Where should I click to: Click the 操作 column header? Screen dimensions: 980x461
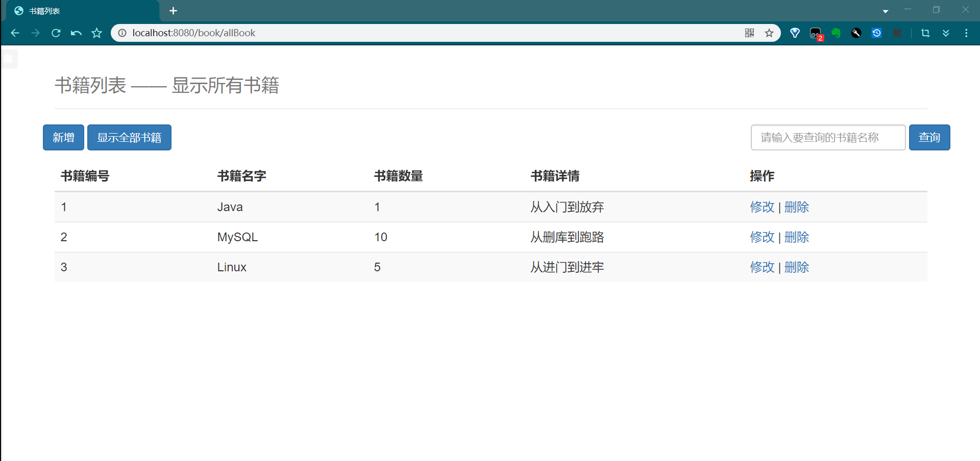(762, 176)
